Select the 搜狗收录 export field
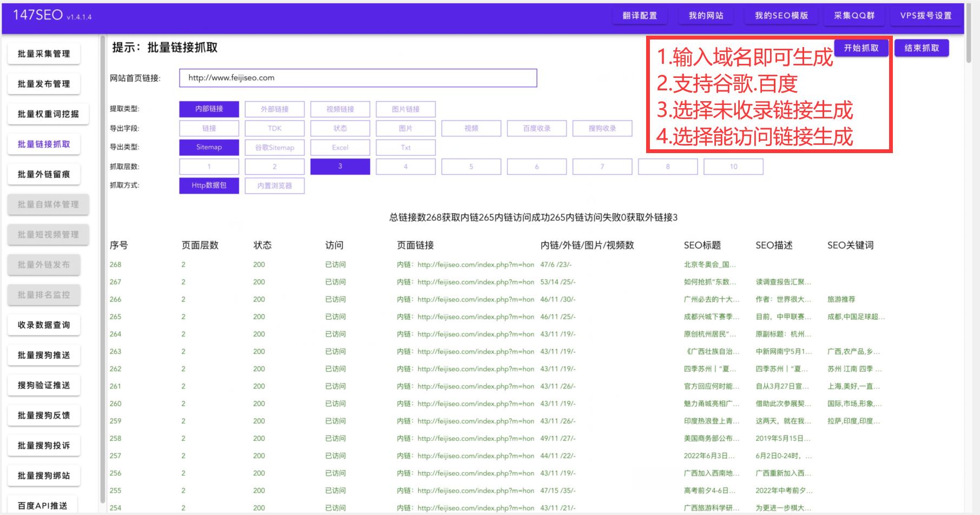The height and width of the screenshot is (515, 980). [x=602, y=128]
